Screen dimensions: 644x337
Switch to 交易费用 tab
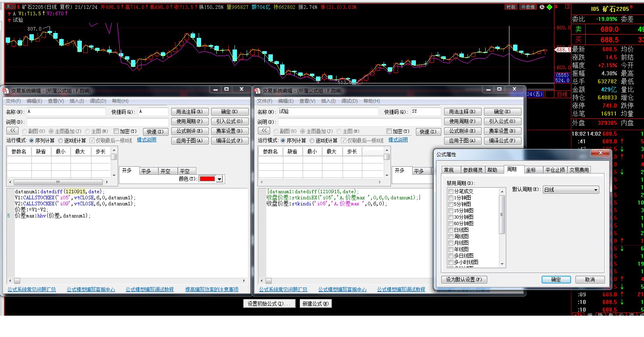(579, 170)
